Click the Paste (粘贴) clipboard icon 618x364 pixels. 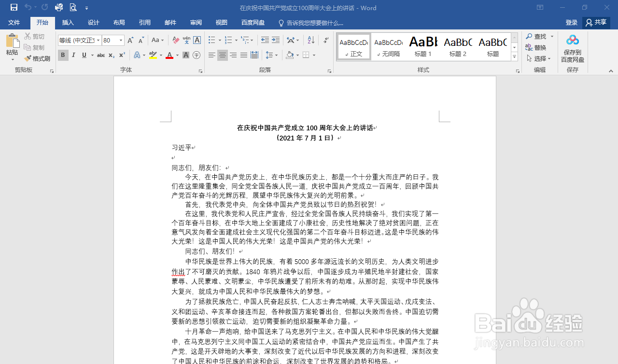(13, 42)
